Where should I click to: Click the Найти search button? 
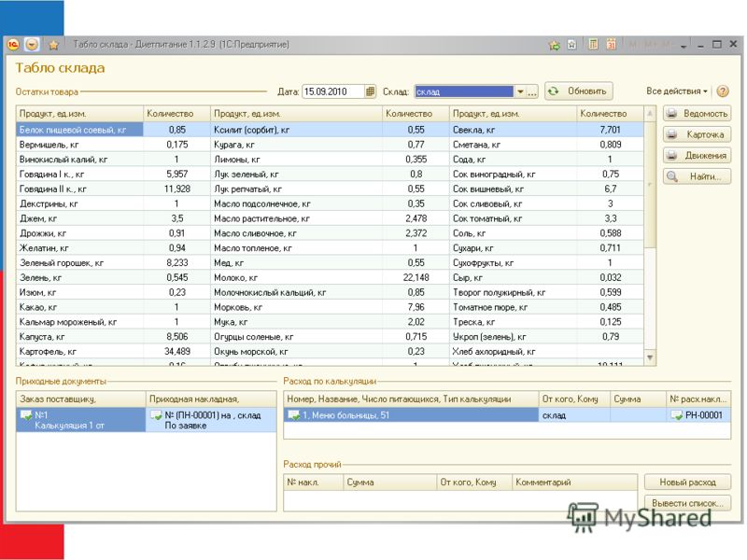697,176
